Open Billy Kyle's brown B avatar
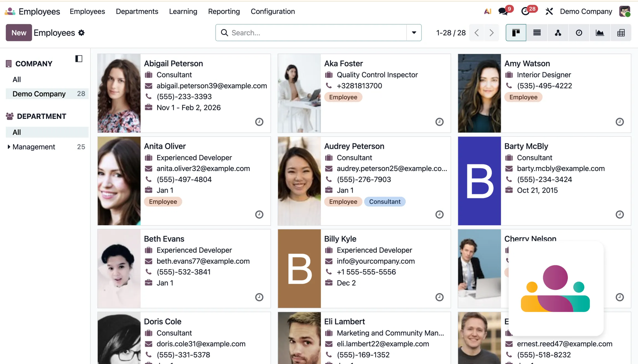Viewport: 638px width, 364px height. 299,269
